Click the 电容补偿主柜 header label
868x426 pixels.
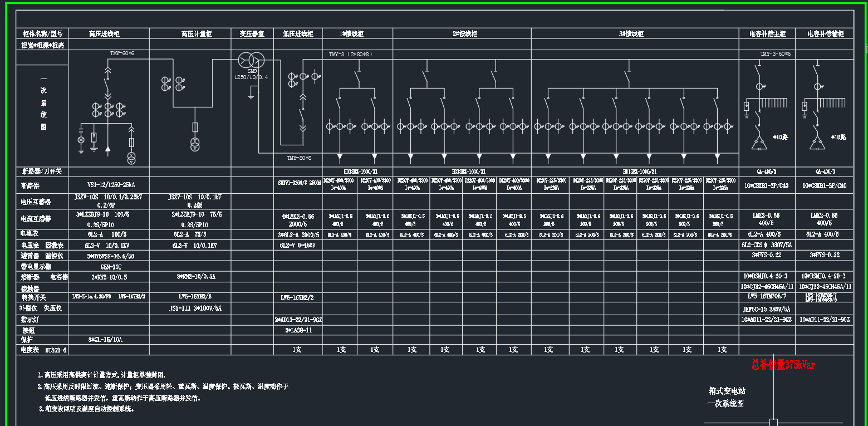pyautogui.click(x=767, y=34)
